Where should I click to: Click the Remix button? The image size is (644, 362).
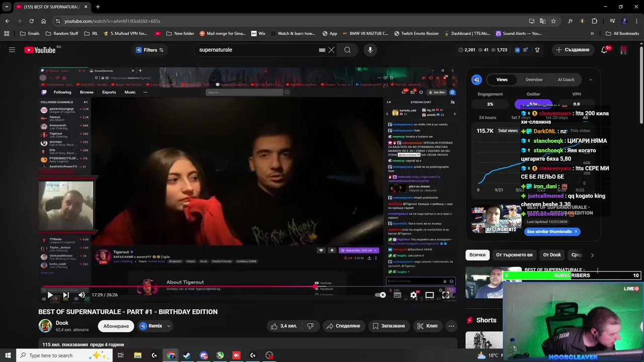(x=151, y=326)
